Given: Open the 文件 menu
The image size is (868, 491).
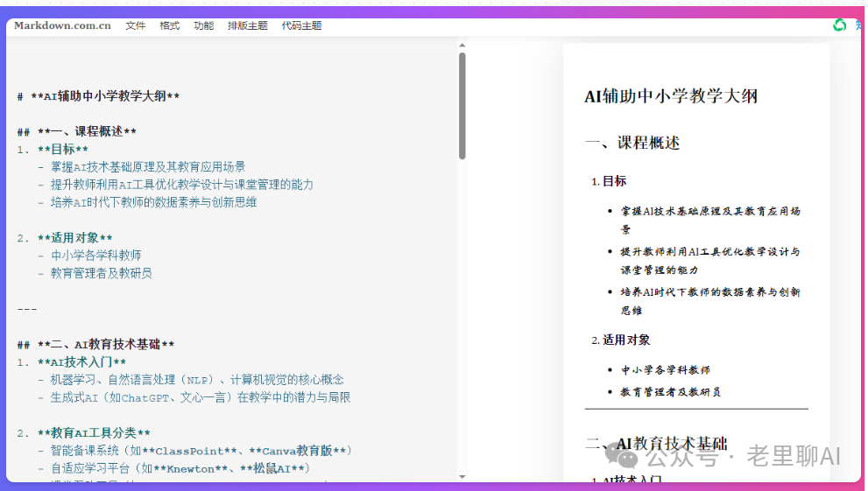Looking at the screenshot, I should coord(135,25).
